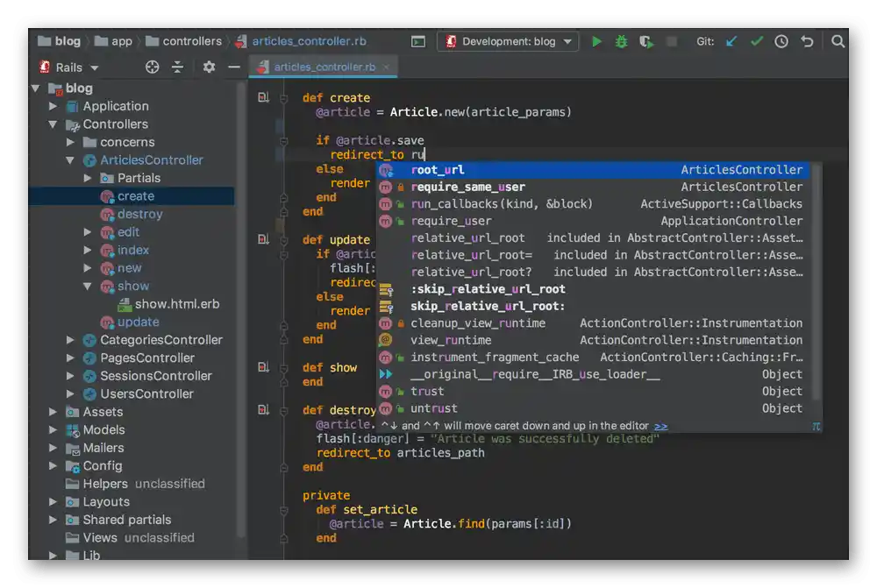
Task: Run with coverage shield icon
Action: 646,41
